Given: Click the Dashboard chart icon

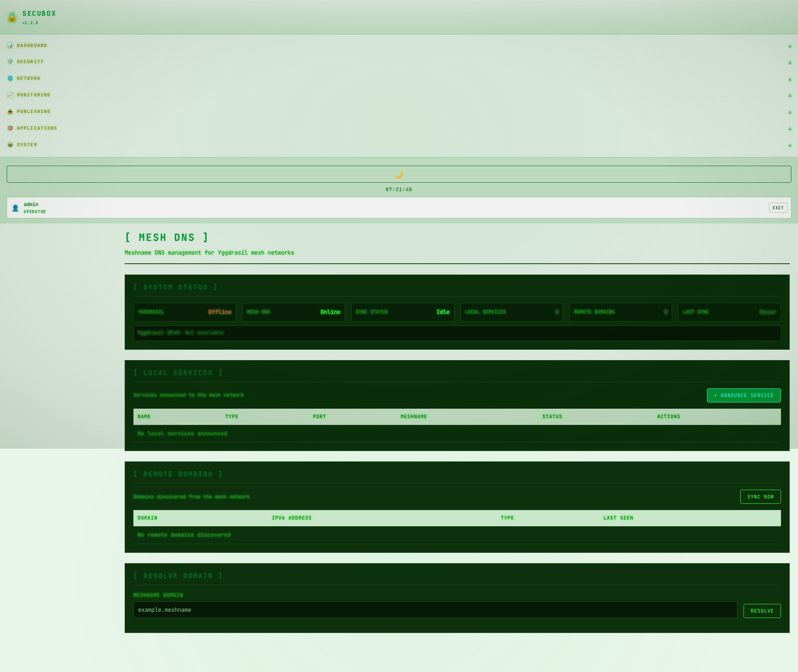Looking at the screenshot, I should pos(10,46).
